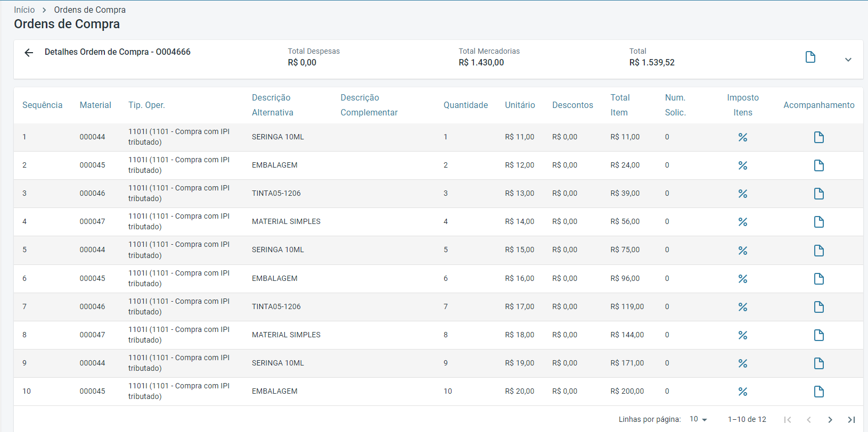Jump to the last page of items
Viewport: 868px width, 432px height.
851,420
